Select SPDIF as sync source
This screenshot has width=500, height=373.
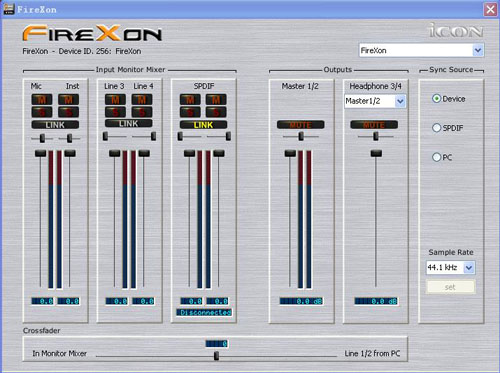tap(436, 128)
